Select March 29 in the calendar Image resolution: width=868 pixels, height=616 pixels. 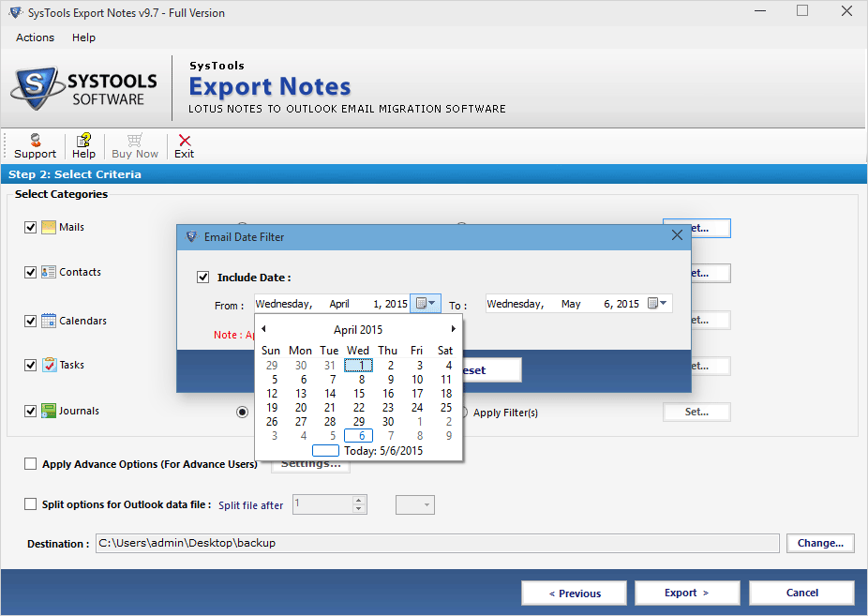(x=272, y=366)
